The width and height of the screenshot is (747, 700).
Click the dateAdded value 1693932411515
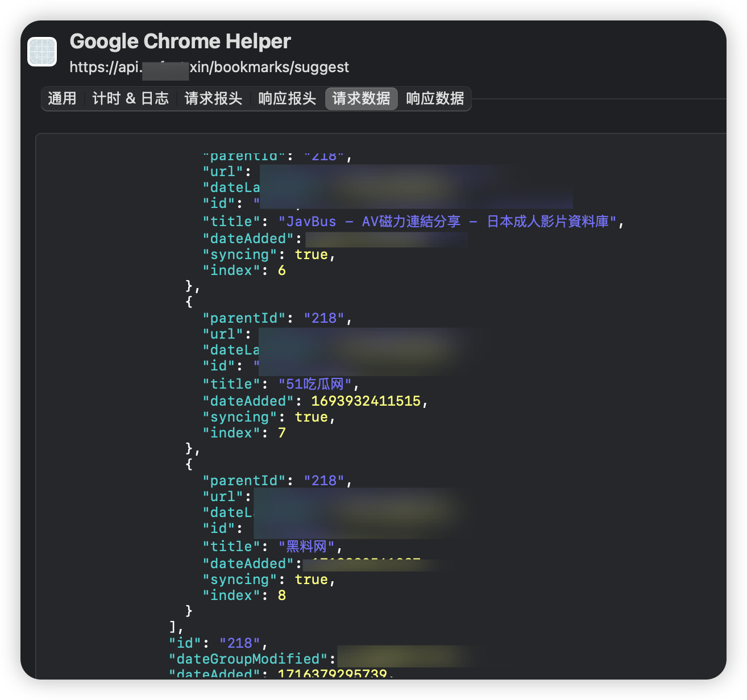pos(366,401)
